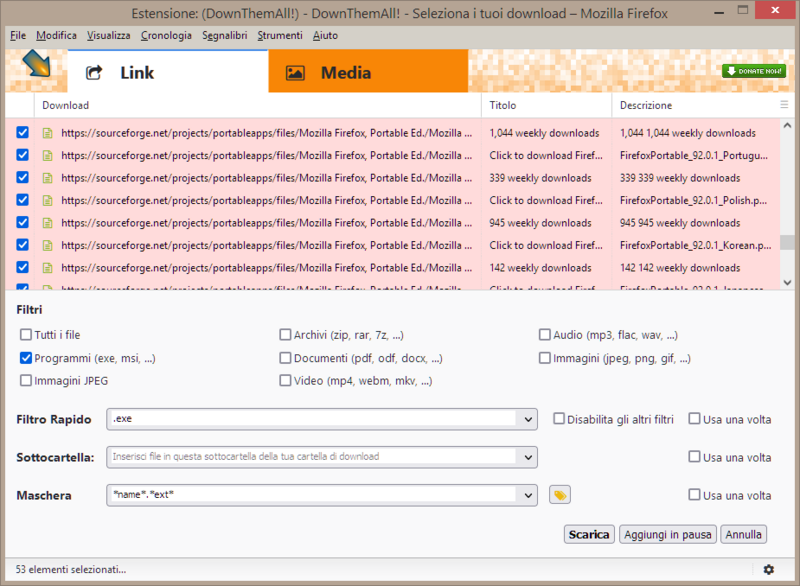Click the file icon of the Portugu... row
This screenshot has width=800, height=586.
pyautogui.click(x=47, y=156)
